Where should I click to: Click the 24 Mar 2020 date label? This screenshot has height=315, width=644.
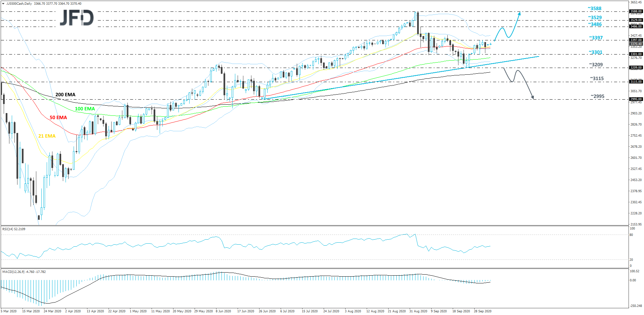pyautogui.click(x=52, y=311)
